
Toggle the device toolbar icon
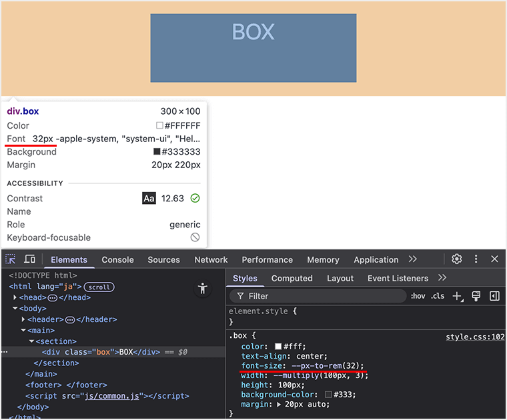(30, 259)
